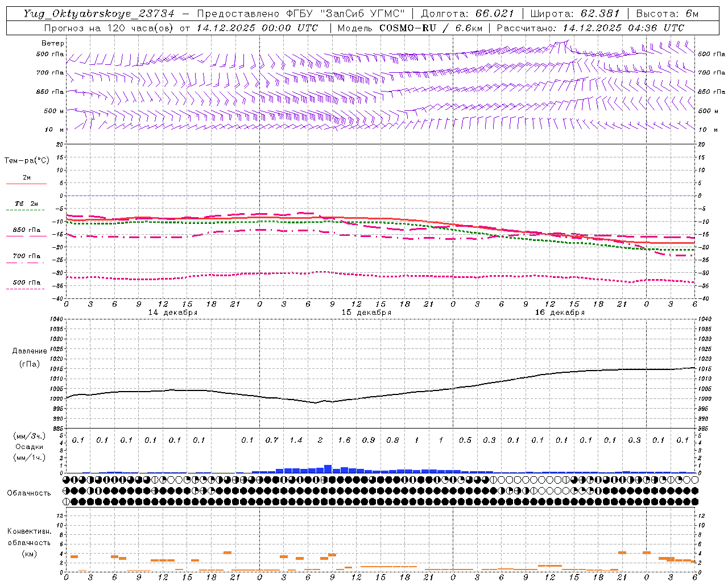
Task: Click the station name Yug_Oktyabrskoye_23734
Action: pos(99,14)
